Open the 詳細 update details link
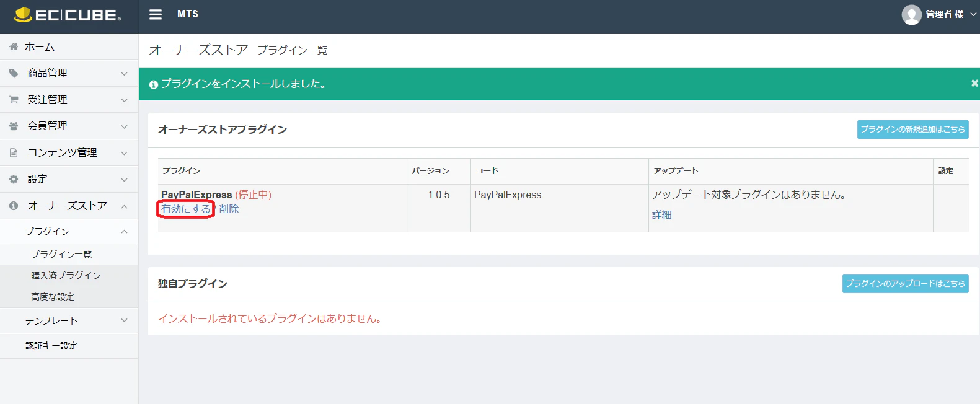Image resolution: width=980 pixels, height=404 pixels. click(662, 215)
